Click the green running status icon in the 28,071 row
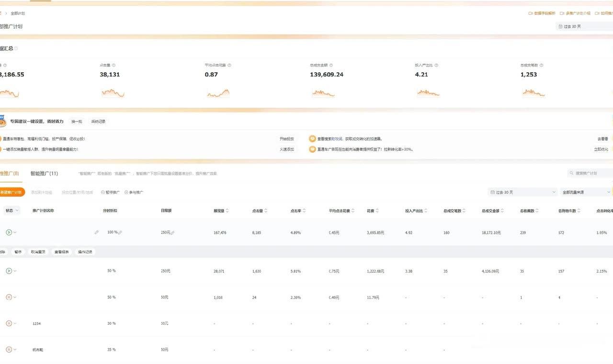Screen dimensions: 613x364 (x=9, y=271)
